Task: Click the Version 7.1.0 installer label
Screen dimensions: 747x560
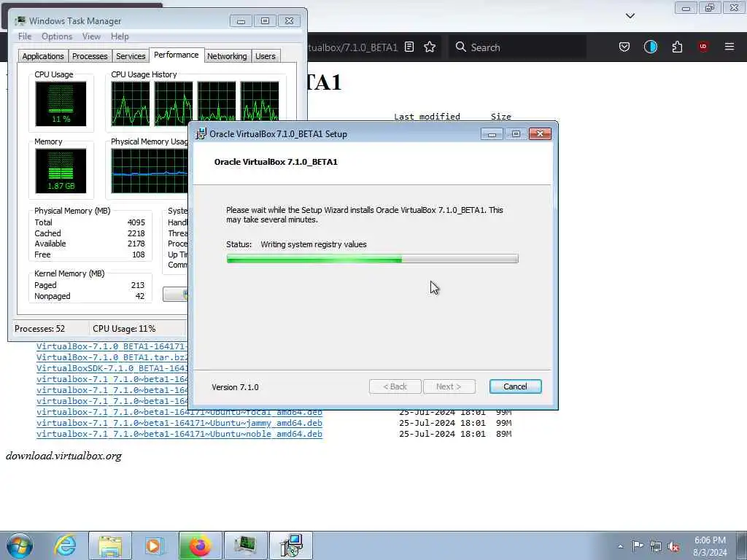Action: click(236, 387)
